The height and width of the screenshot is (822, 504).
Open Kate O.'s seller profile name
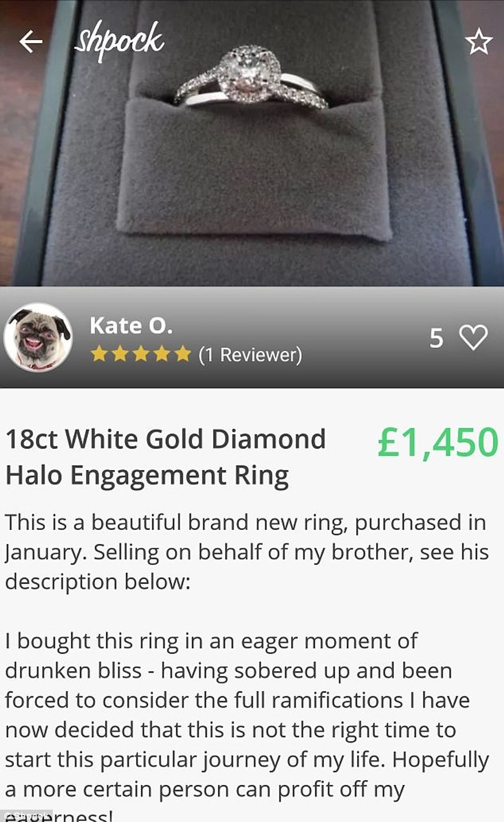131,326
